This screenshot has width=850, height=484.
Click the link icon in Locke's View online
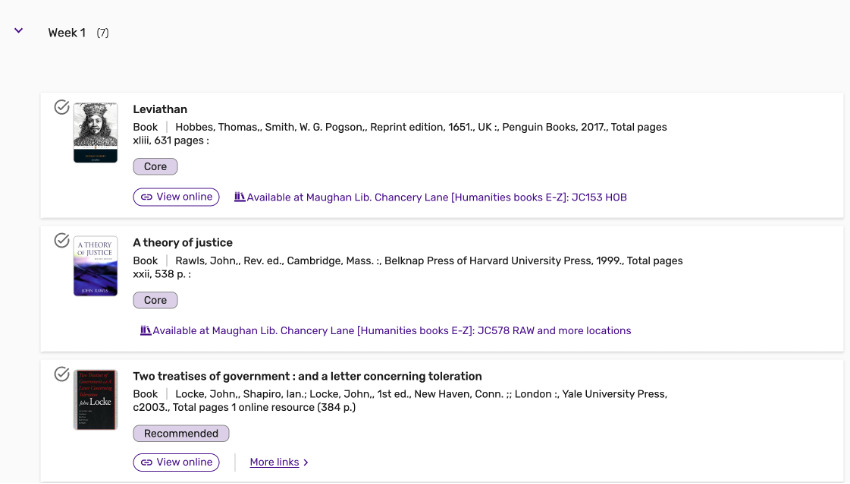(x=146, y=462)
